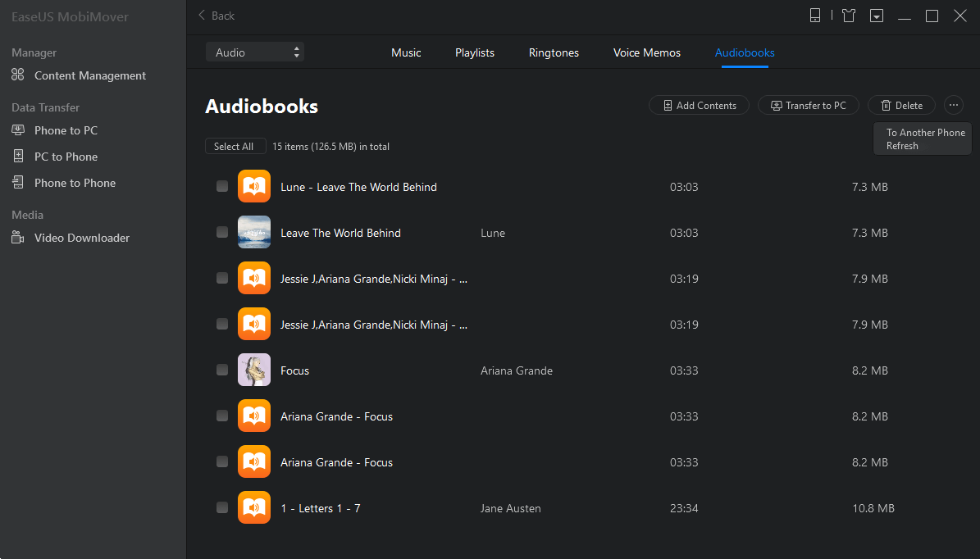The height and width of the screenshot is (559, 980).
Task: Select the Audiobooks tab
Action: point(745,53)
